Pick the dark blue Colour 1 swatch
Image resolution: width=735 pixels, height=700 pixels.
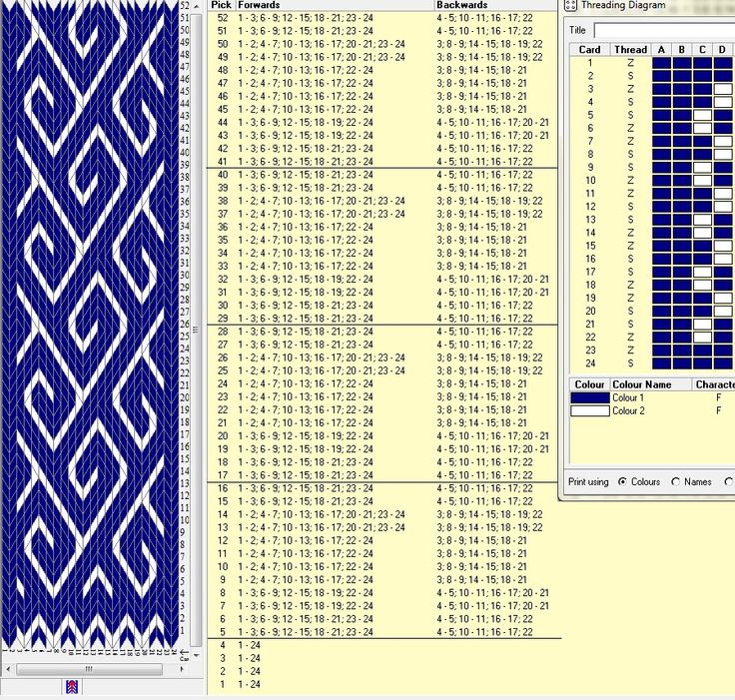click(x=589, y=397)
